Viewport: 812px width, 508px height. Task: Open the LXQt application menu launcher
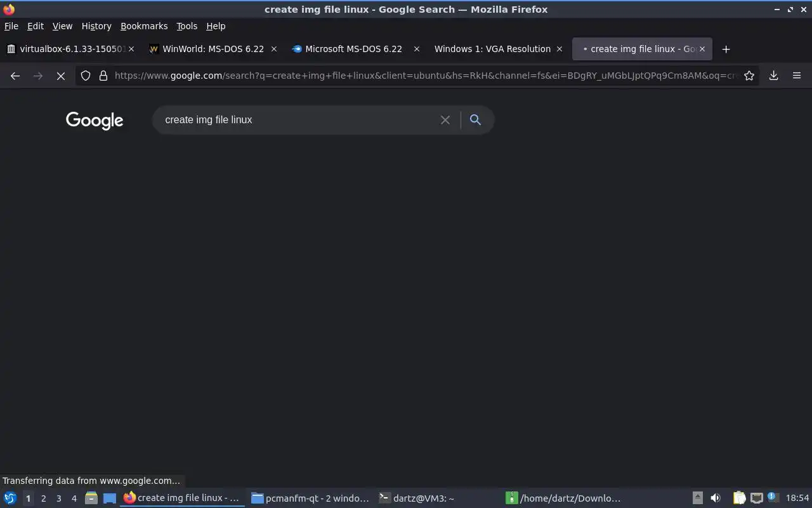coord(10,498)
